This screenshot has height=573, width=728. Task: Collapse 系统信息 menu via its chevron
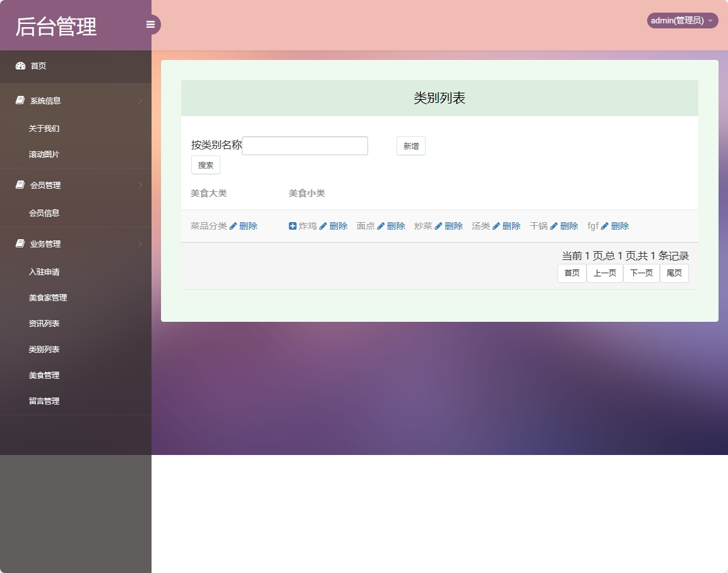point(140,101)
